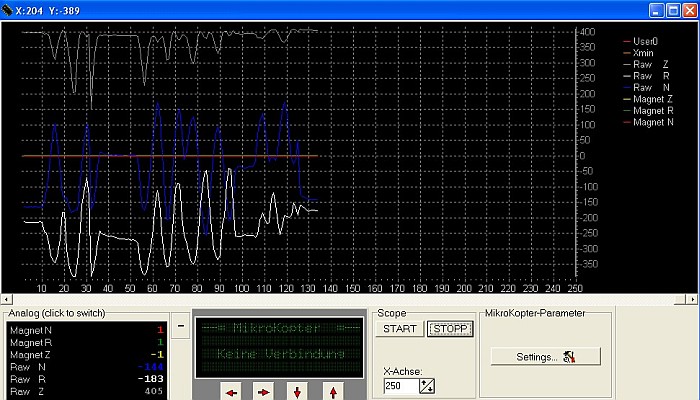
Task: Toggle the Magnet Z analog channel
Action: (30, 353)
